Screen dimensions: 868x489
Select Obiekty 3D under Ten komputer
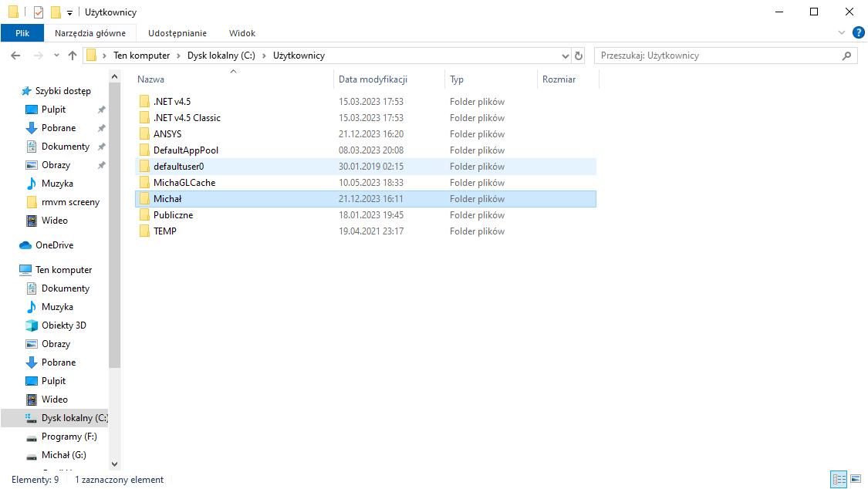pos(64,325)
